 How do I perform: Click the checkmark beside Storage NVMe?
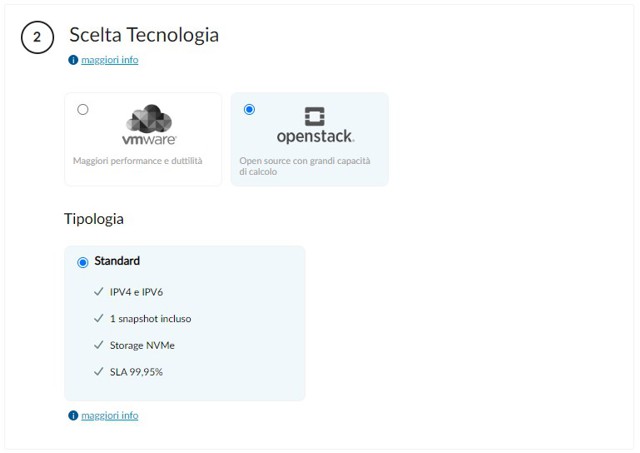coord(99,345)
